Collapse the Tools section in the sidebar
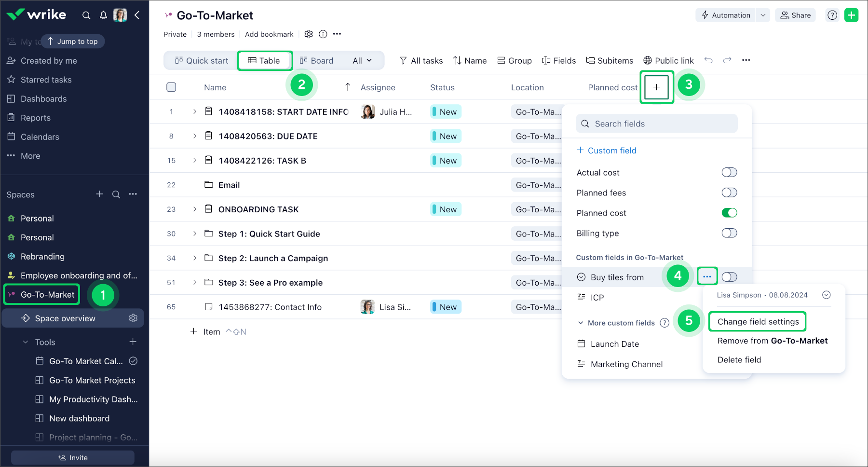The width and height of the screenshot is (868, 467). click(x=25, y=342)
